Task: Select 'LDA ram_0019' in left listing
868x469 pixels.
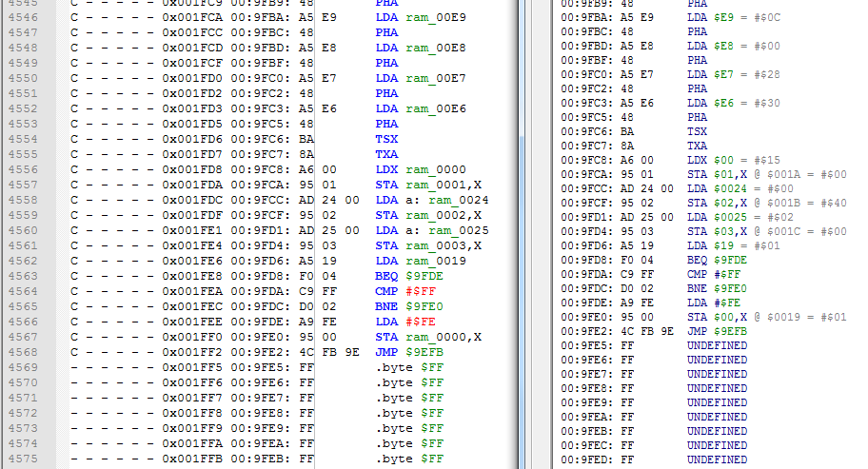Action: point(421,261)
